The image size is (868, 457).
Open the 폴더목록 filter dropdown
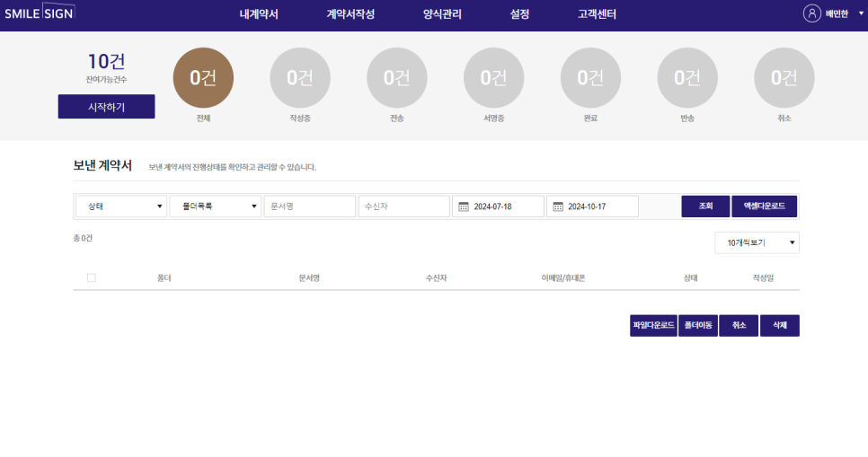coord(216,207)
